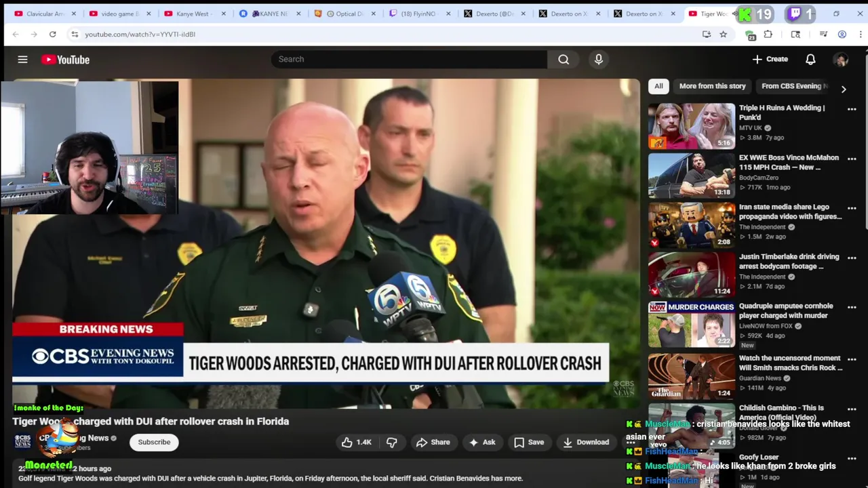The width and height of the screenshot is (868, 488).
Task: Open The Independent channel under Lego video
Action: [762, 227]
